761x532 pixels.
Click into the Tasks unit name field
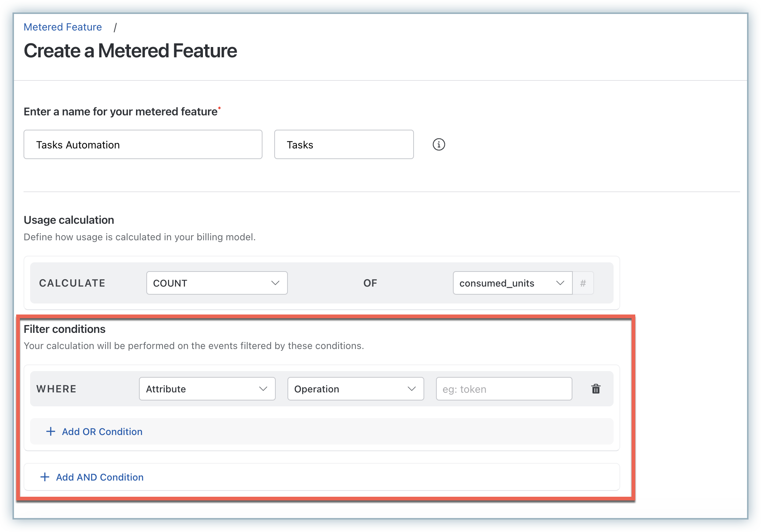pyautogui.click(x=343, y=144)
